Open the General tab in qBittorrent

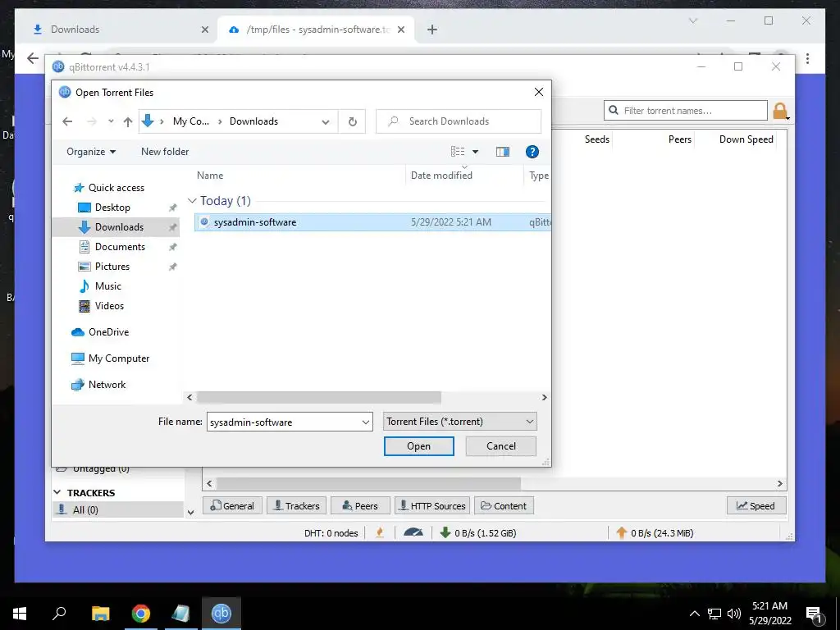(232, 505)
